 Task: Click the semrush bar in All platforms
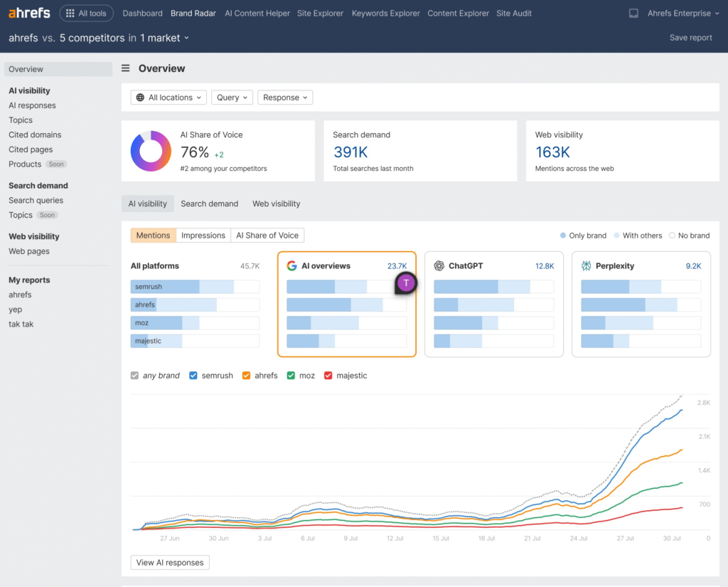(x=195, y=287)
